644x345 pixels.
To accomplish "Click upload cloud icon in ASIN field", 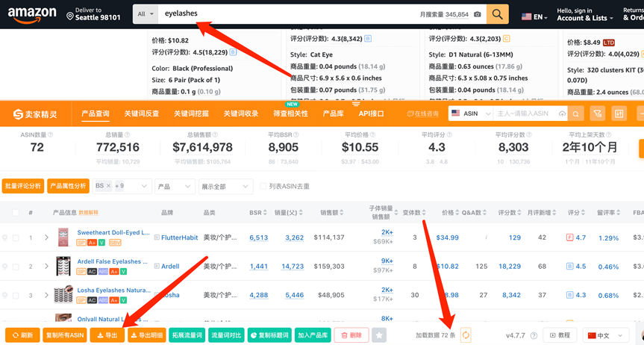I will point(562,114).
